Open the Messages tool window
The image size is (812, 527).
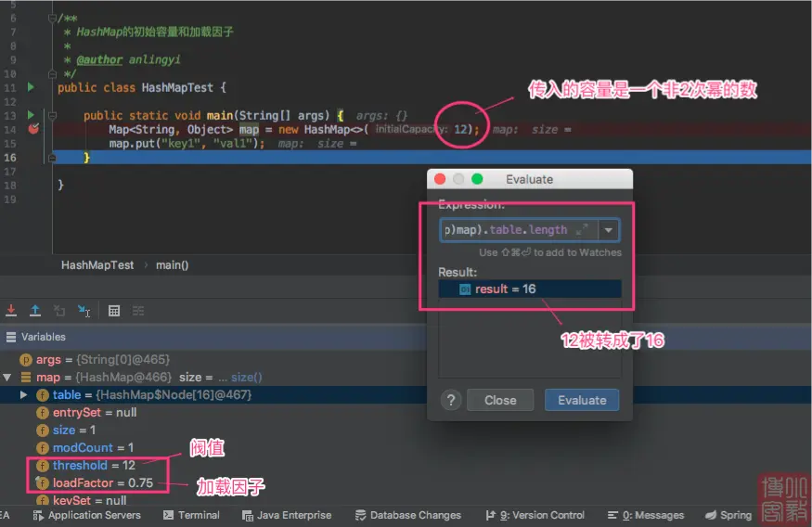tap(646, 515)
